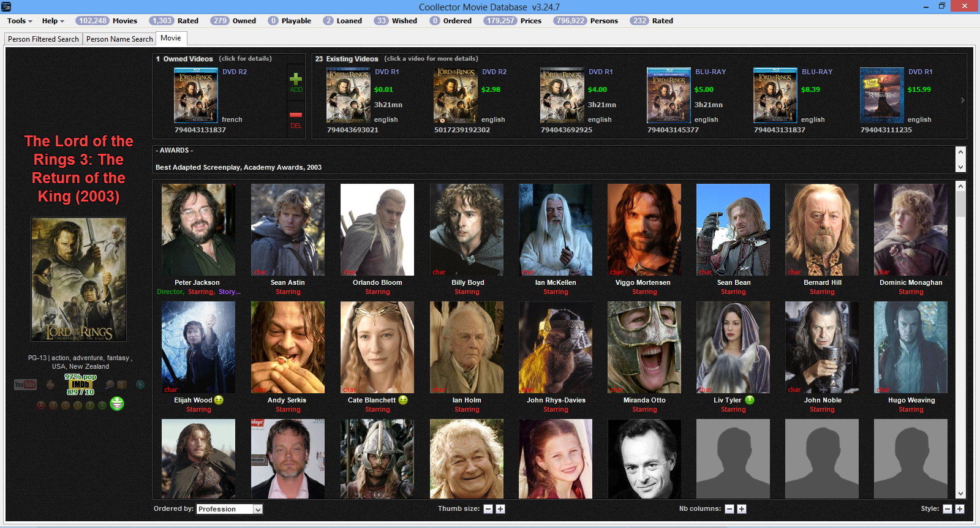This screenshot has width=980, height=528.
Task: Click the Style plus button
Action: [x=960, y=509]
